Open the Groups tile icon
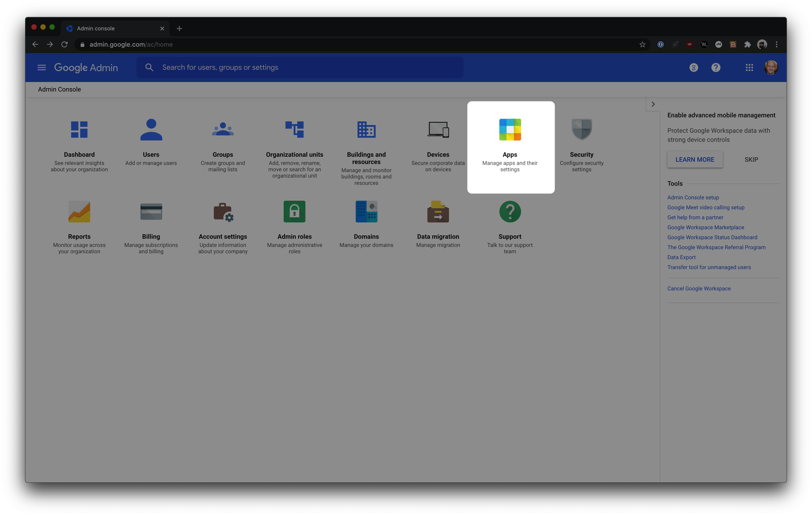Viewport: 812px width, 516px height. tap(223, 129)
